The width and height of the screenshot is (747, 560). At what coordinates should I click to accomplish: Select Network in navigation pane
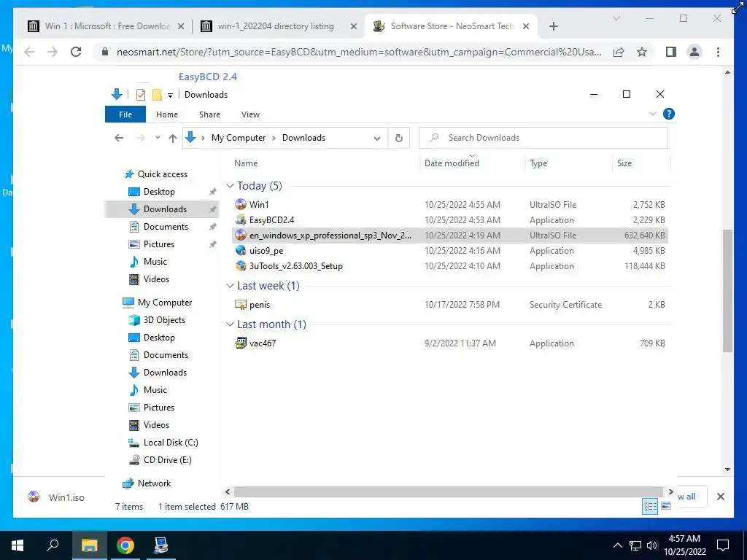(154, 483)
